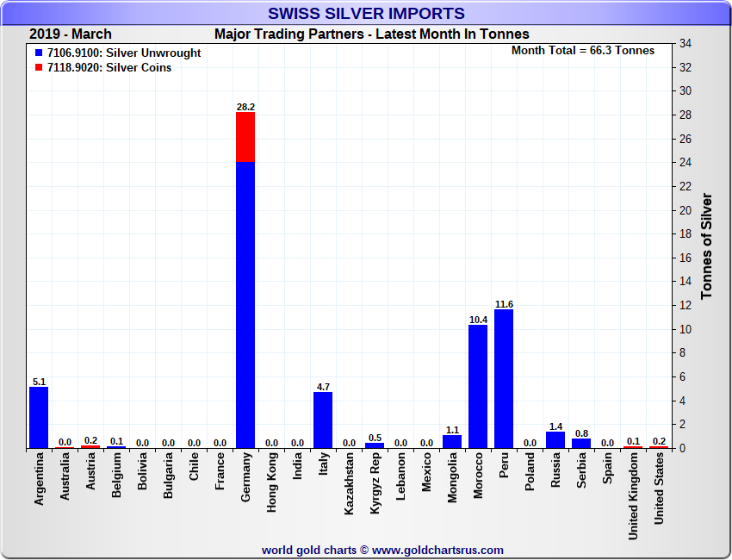Screen dimensions: 732x560
Task: Click the Serbia axis label
Action: [x=581, y=470]
